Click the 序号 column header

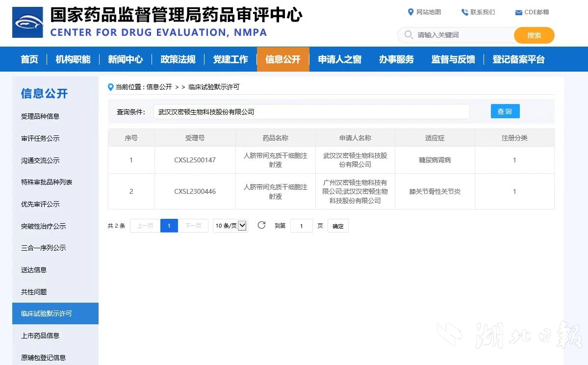[x=131, y=138]
